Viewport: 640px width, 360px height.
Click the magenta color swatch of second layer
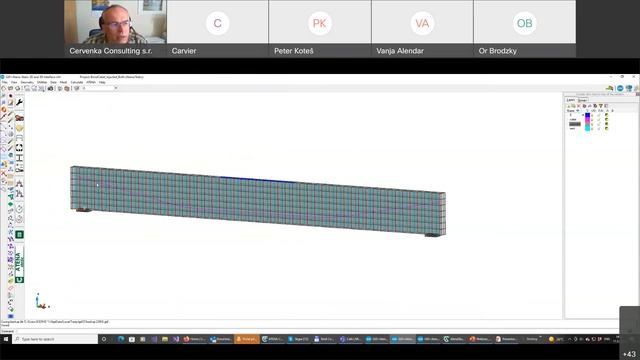(587, 120)
